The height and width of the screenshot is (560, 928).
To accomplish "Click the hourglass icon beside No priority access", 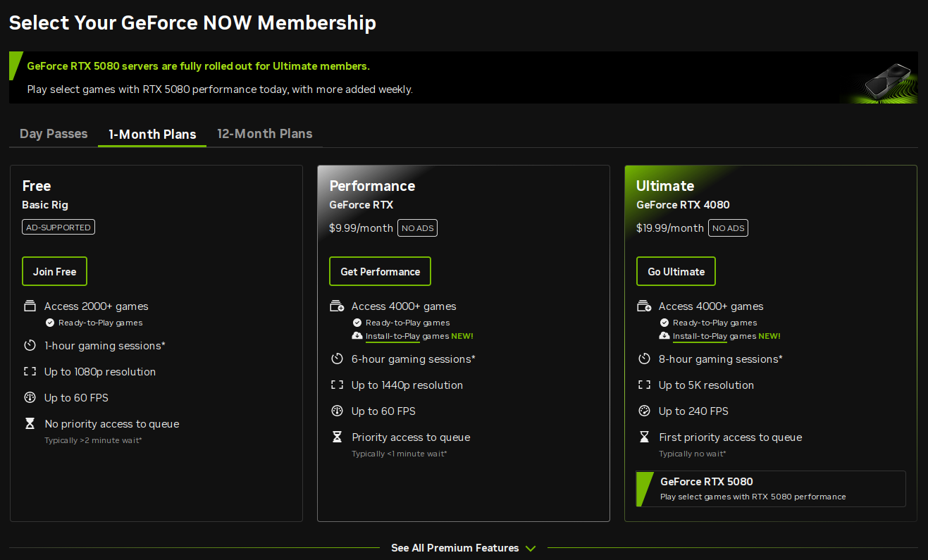I will (x=30, y=424).
